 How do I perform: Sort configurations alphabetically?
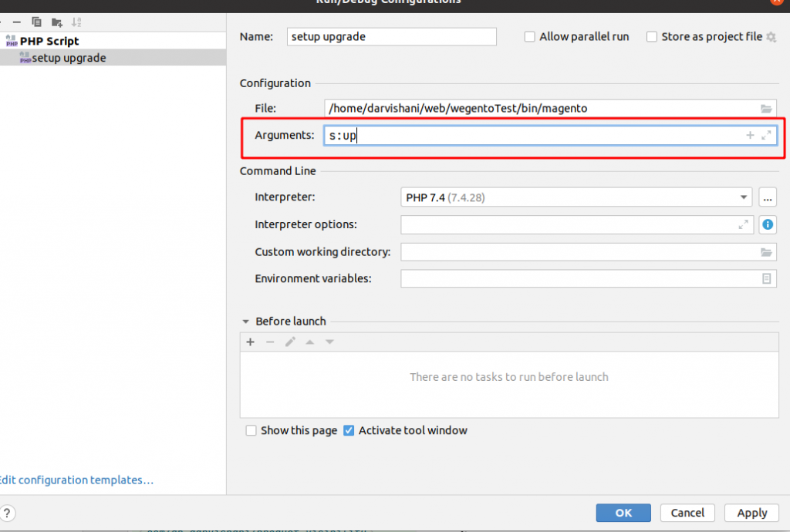pyautogui.click(x=76, y=22)
